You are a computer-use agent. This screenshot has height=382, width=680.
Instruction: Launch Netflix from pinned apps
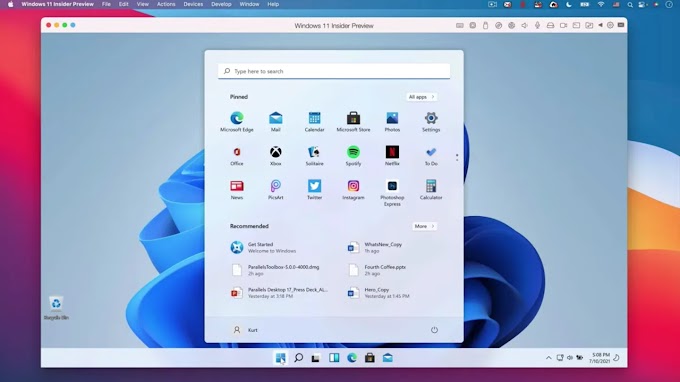point(392,156)
